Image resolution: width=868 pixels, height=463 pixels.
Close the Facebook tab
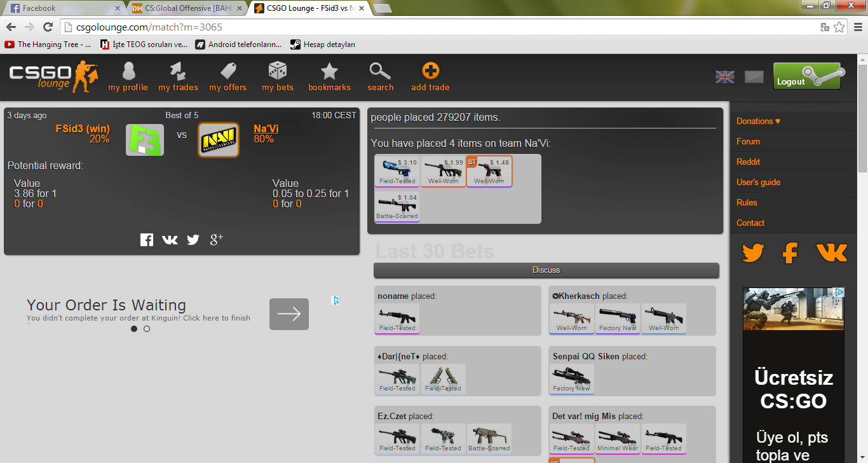point(117,8)
